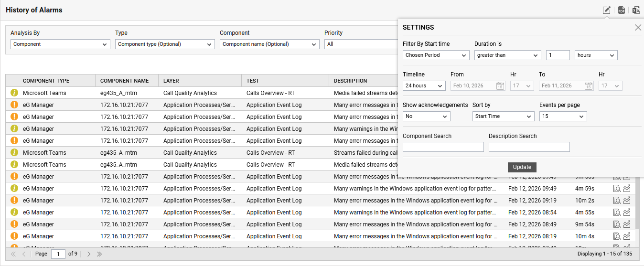Click the page number input box
Viewport: 644px width, 266px height.
point(58,254)
